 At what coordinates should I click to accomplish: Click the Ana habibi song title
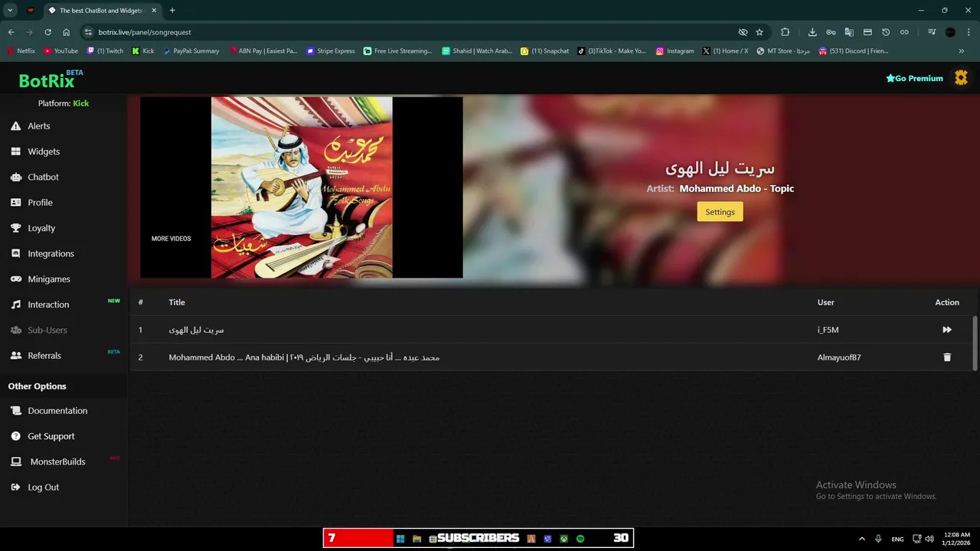pos(304,357)
